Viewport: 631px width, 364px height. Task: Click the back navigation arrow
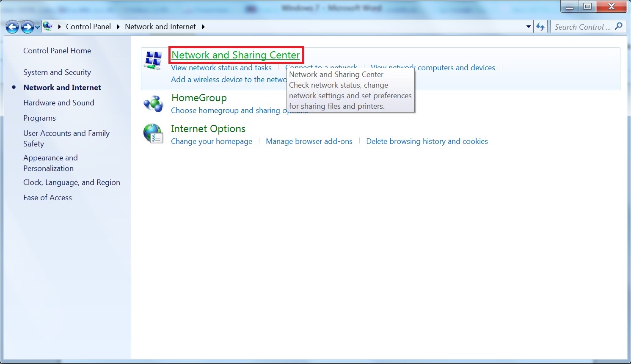(12, 27)
